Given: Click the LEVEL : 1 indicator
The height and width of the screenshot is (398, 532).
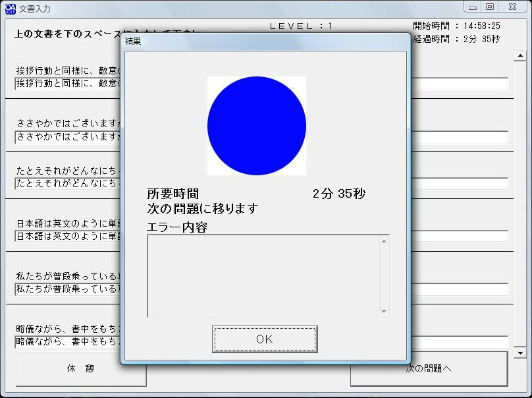Looking at the screenshot, I should (301, 26).
